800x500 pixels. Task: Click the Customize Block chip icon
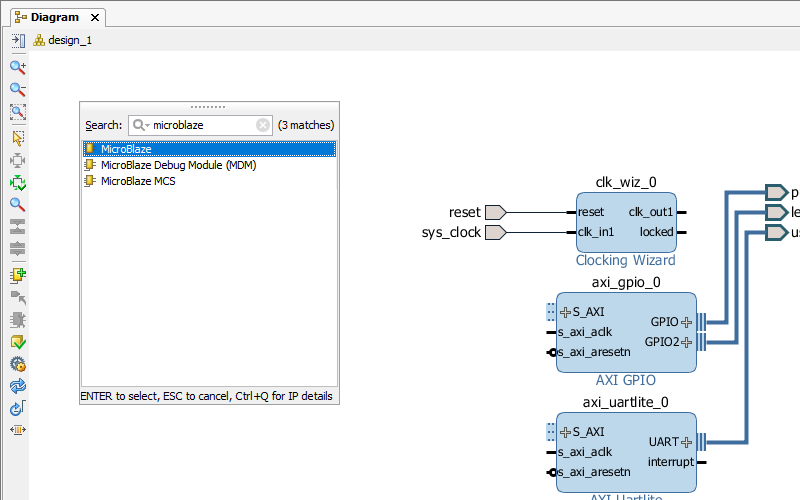pos(18,320)
